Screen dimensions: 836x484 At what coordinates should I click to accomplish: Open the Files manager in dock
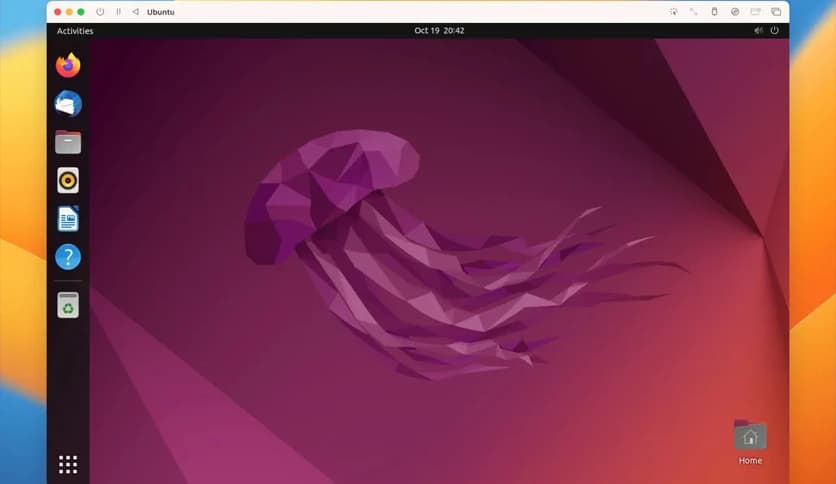pyautogui.click(x=68, y=142)
